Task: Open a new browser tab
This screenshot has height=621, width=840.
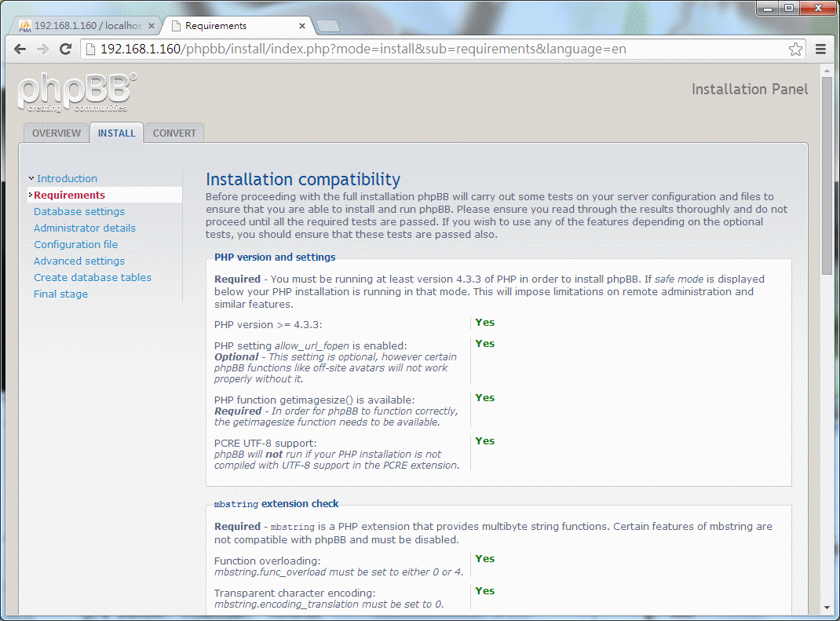Action: pos(327,26)
